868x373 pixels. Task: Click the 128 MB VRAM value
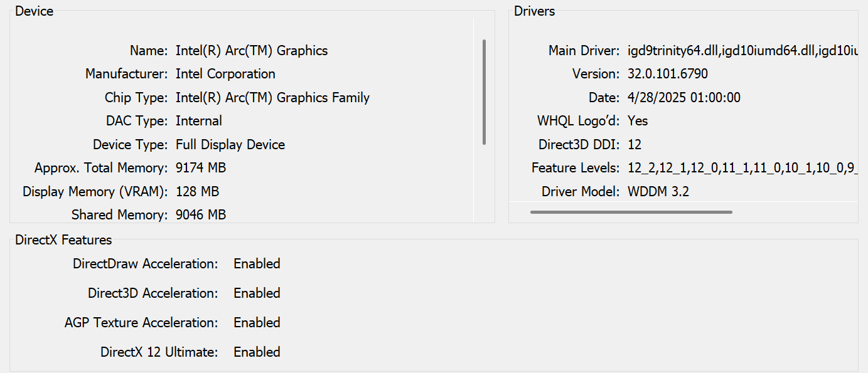(x=197, y=192)
